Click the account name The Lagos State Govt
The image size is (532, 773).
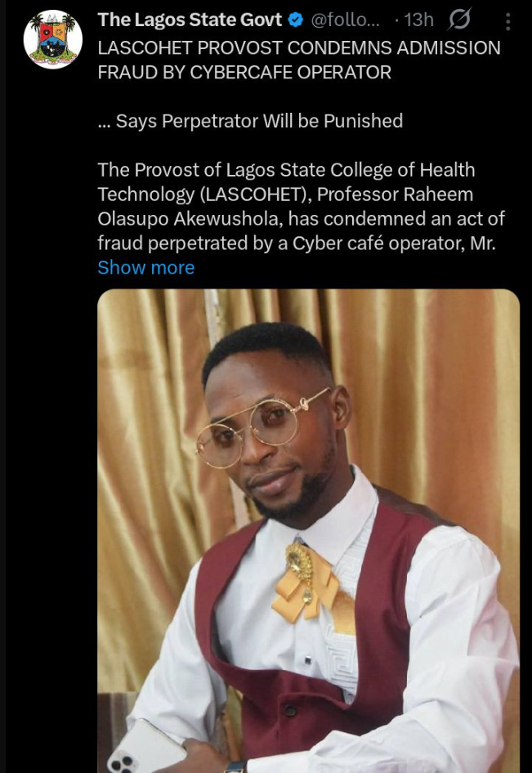pyautogui.click(x=190, y=20)
